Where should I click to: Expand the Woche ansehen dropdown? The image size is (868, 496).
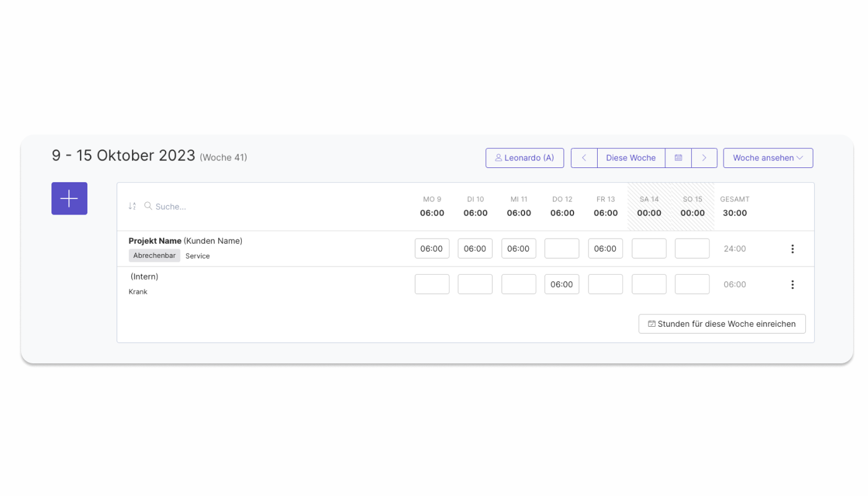pyautogui.click(x=768, y=158)
